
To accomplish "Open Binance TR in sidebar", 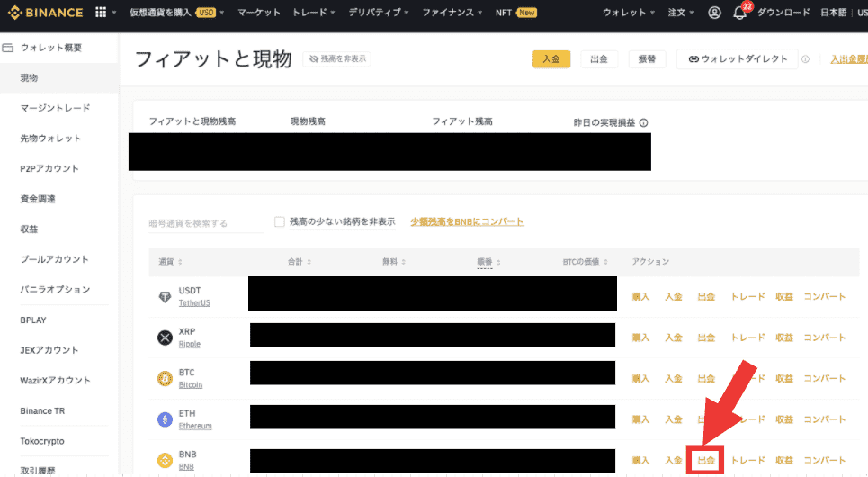I will tap(42, 410).
